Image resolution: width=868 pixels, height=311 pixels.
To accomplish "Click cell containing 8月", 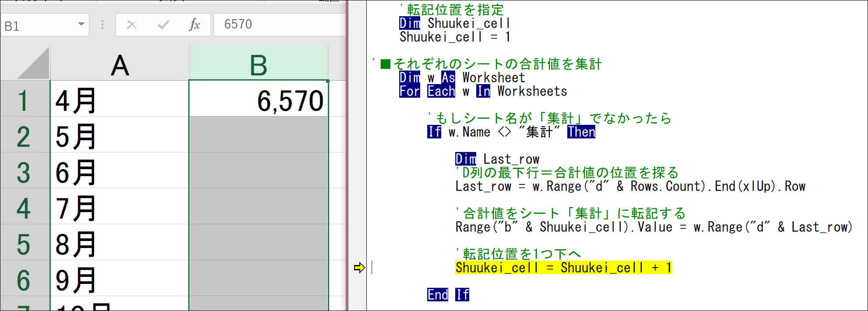I will (x=120, y=242).
